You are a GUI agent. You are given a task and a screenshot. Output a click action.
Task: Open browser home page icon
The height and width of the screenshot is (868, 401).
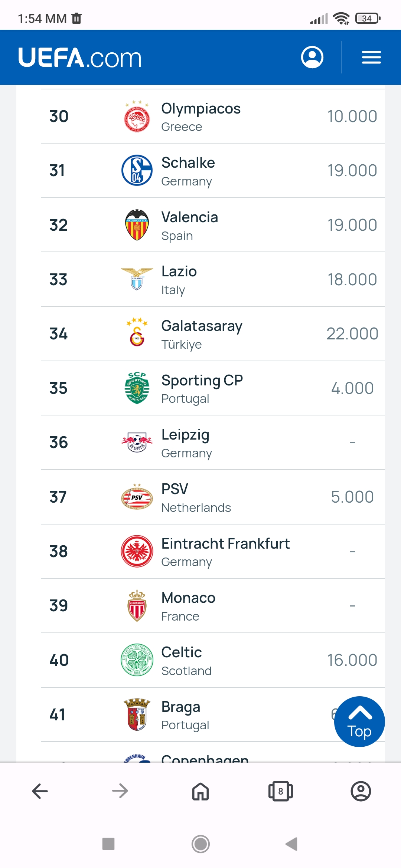[x=200, y=791]
